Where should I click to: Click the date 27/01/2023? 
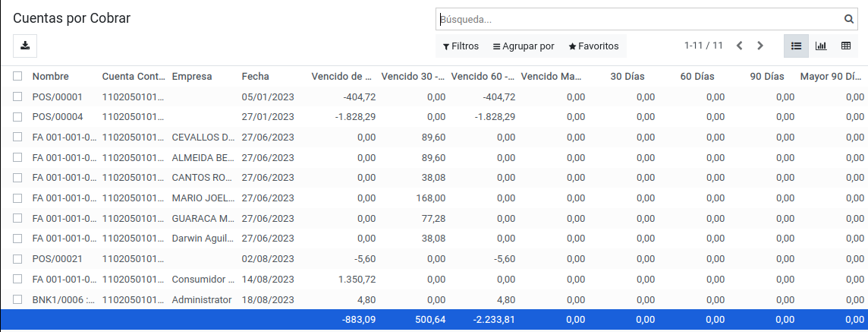tap(268, 117)
